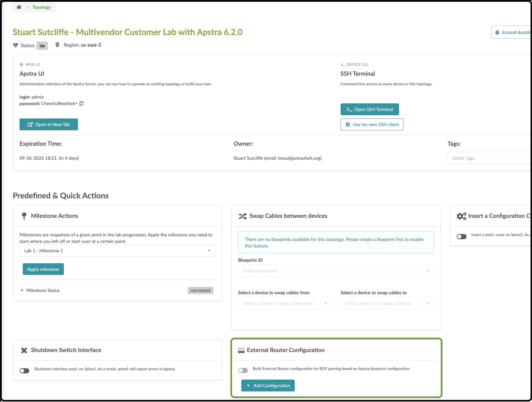Click Apply milestone button

pos(43,269)
